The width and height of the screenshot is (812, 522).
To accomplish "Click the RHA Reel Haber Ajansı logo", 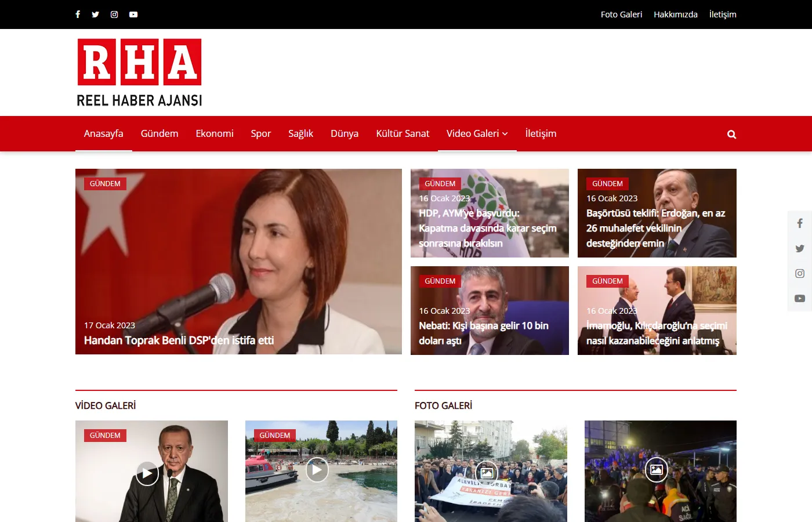I will coord(140,72).
